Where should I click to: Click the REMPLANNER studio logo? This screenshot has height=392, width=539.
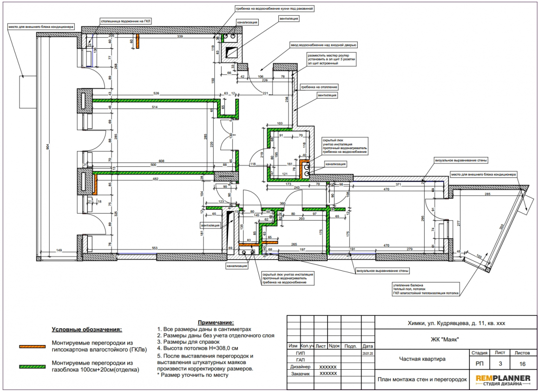tap(503, 380)
